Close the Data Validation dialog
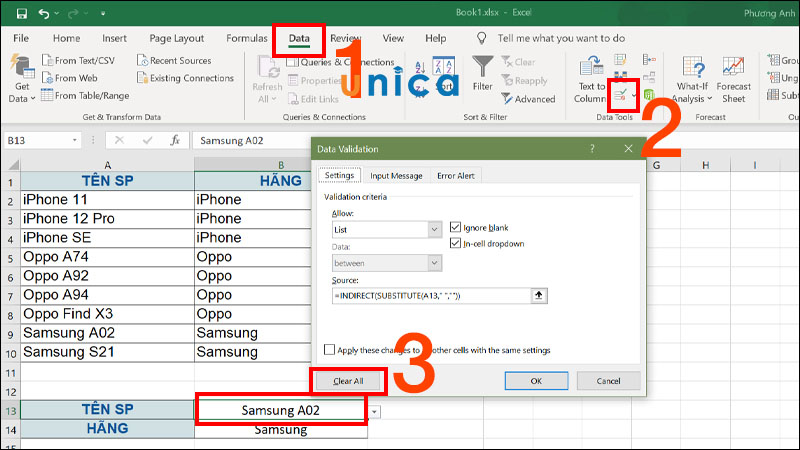Image resolution: width=800 pixels, height=450 pixels. [628, 148]
